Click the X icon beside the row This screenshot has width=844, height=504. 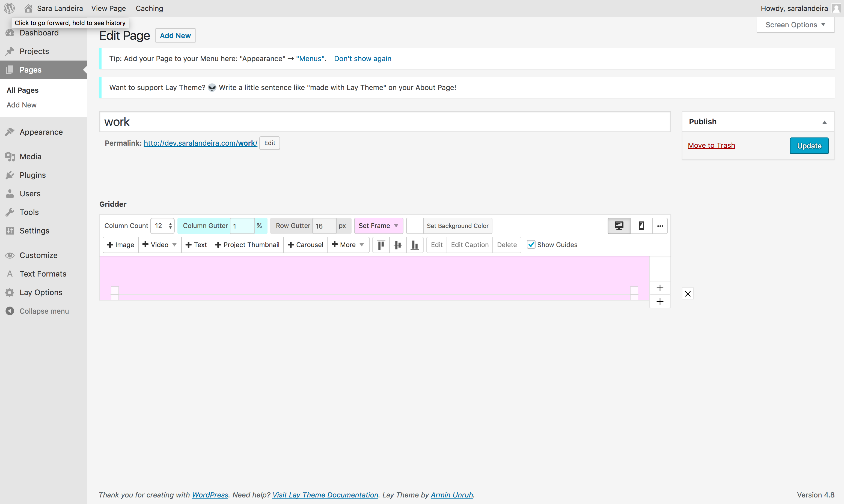(x=688, y=294)
